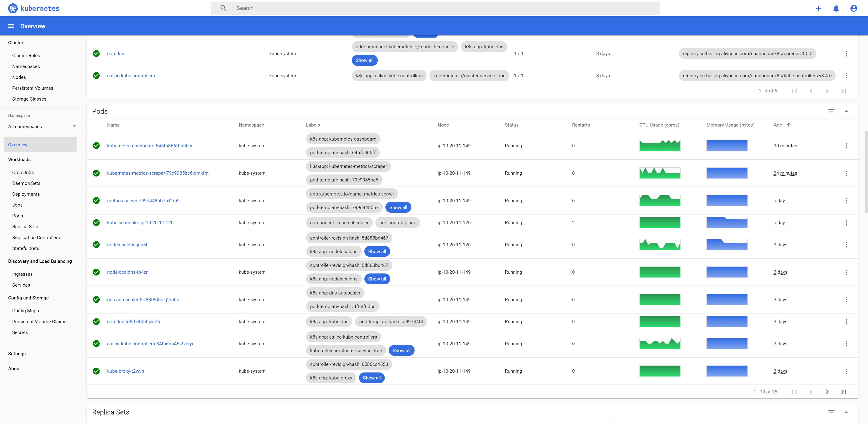This screenshot has height=424, width=868.
Task: Click coredns image registry chip
Action: (747, 54)
